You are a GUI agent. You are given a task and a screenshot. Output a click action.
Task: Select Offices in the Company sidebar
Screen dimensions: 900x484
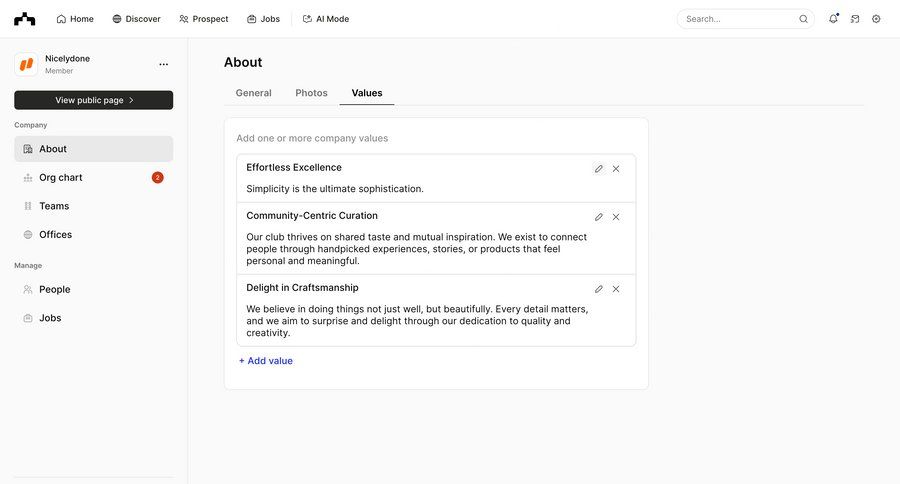coord(56,235)
